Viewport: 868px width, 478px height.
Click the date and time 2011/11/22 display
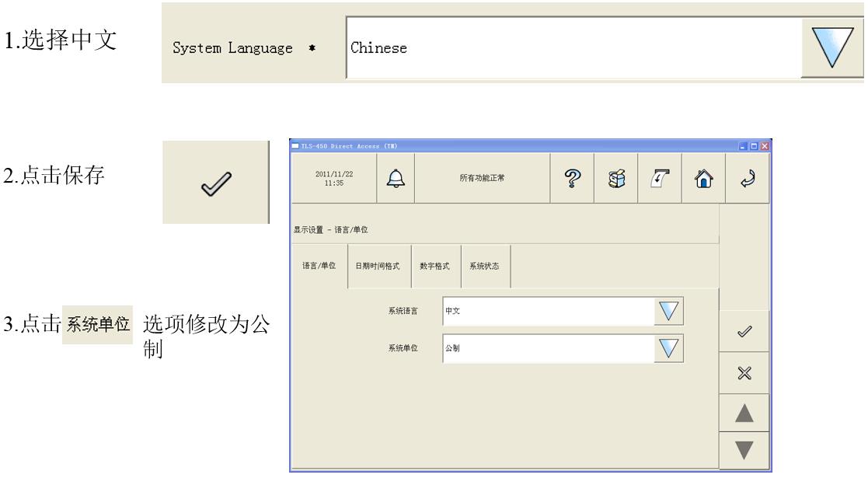click(x=333, y=178)
